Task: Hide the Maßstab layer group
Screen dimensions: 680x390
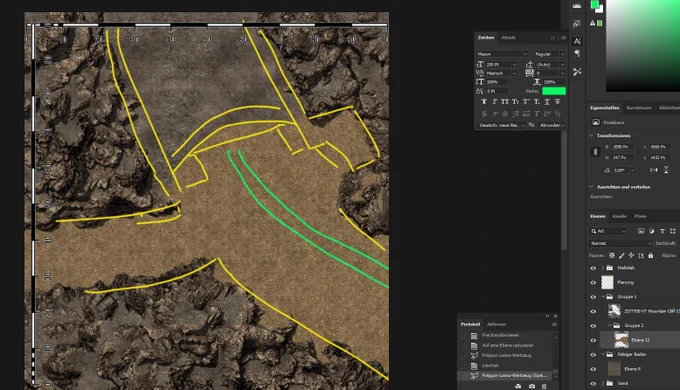Action: 593,268
